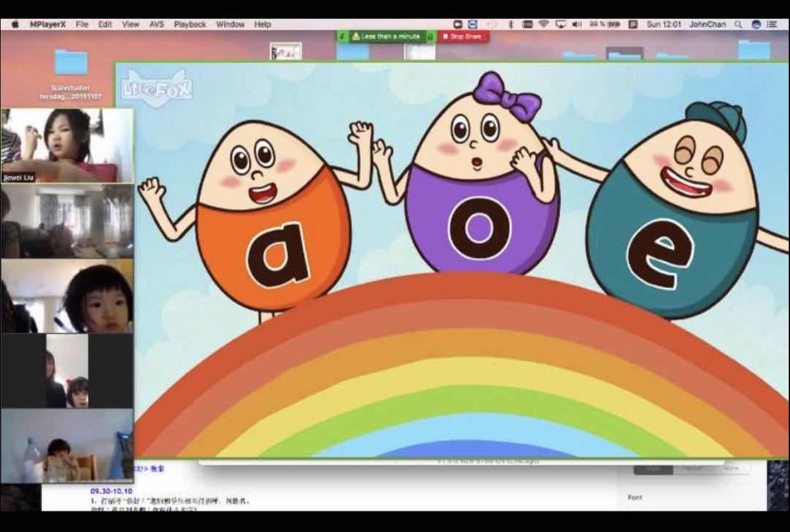Open the folder at the top-right desktop corner
Screen dimensions: 790x532
coord(754,50)
